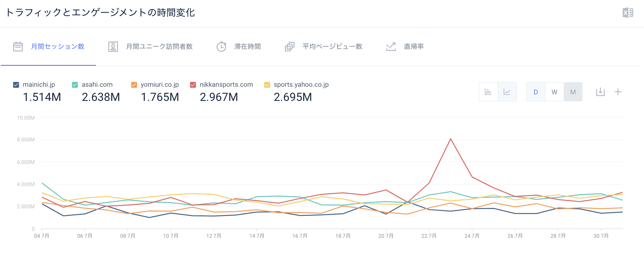Open the 月間ユニーク訪問者数 tab
This screenshot has height=253, width=644.
pos(159,47)
